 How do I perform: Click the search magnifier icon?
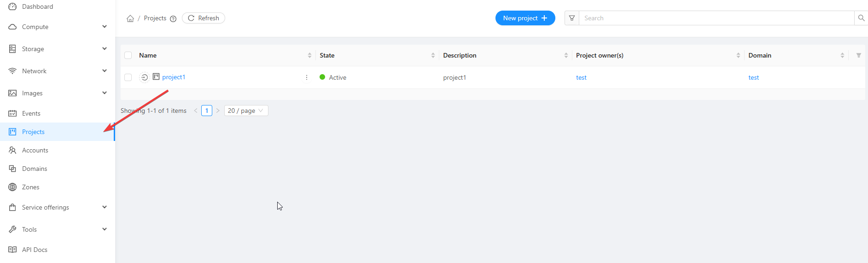pyautogui.click(x=861, y=18)
